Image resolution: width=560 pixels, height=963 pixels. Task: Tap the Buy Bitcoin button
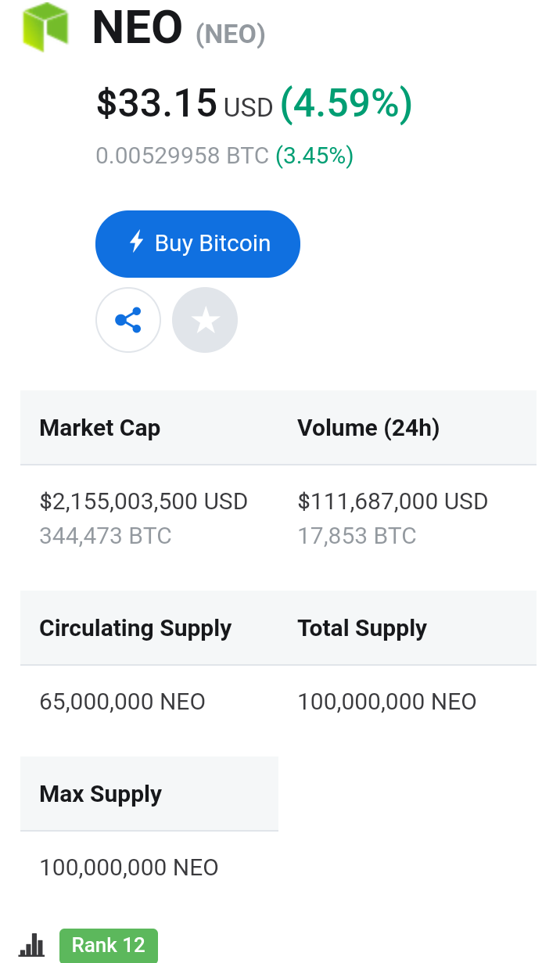[198, 243]
